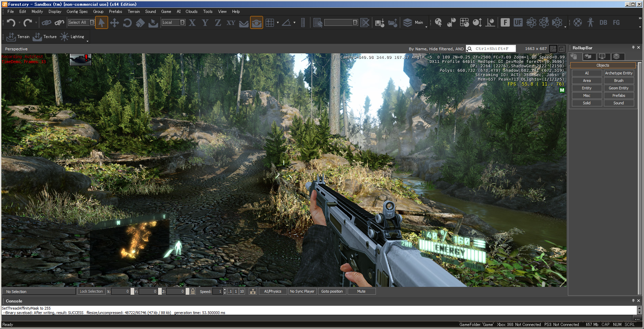Viewport: 644px width, 329px height.
Task: Click the resize physics entity icon
Action: (x=477, y=23)
